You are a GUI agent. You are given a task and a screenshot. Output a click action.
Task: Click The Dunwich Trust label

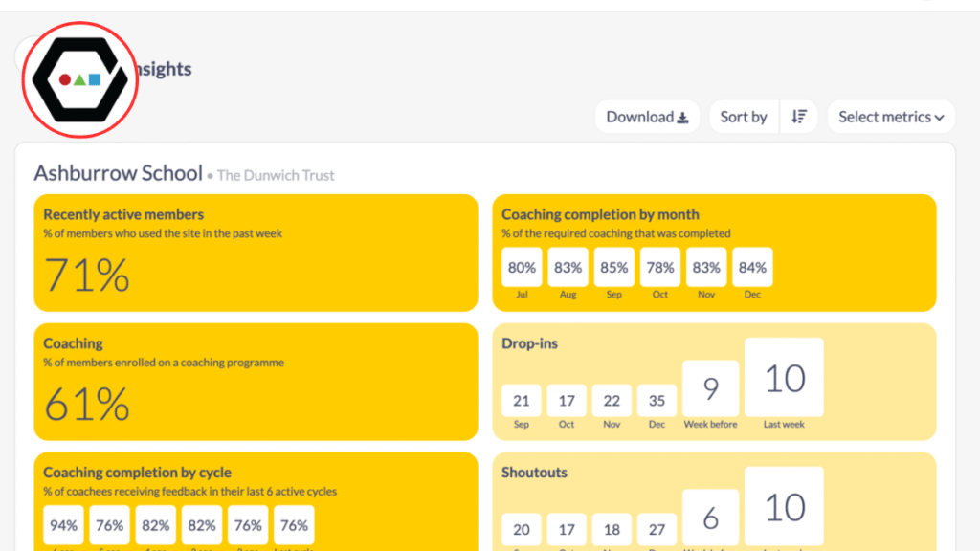pos(276,175)
